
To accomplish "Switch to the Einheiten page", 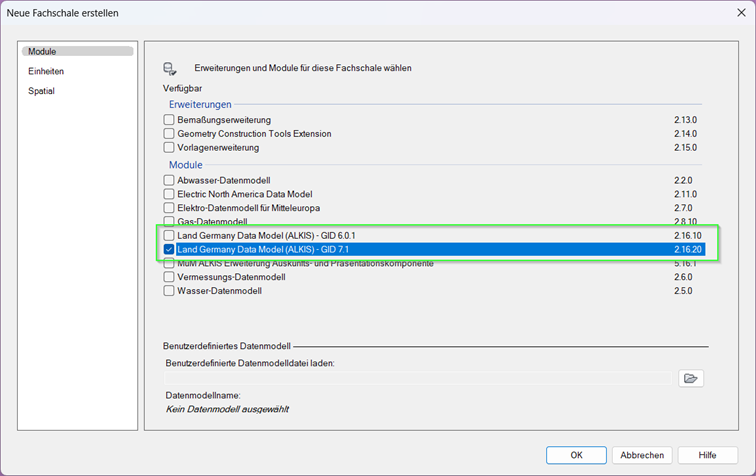I will click(x=46, y=71).
